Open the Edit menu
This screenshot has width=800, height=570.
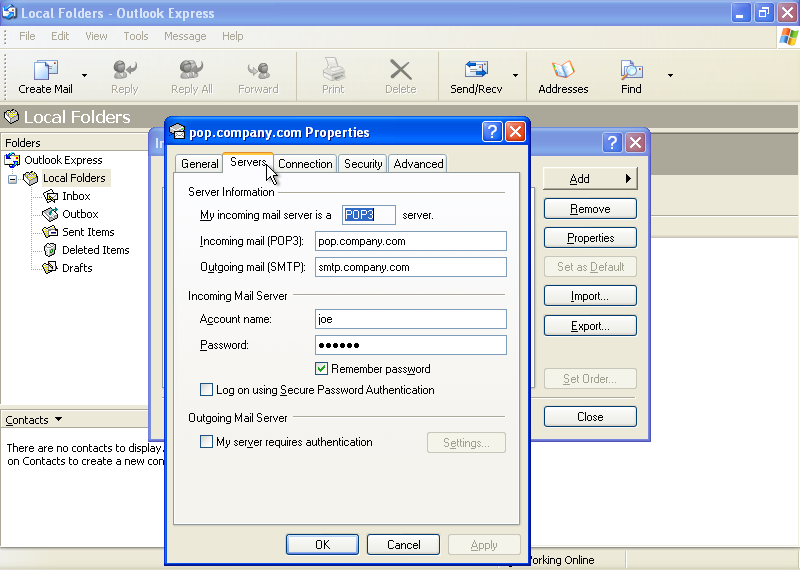(60, 36)
